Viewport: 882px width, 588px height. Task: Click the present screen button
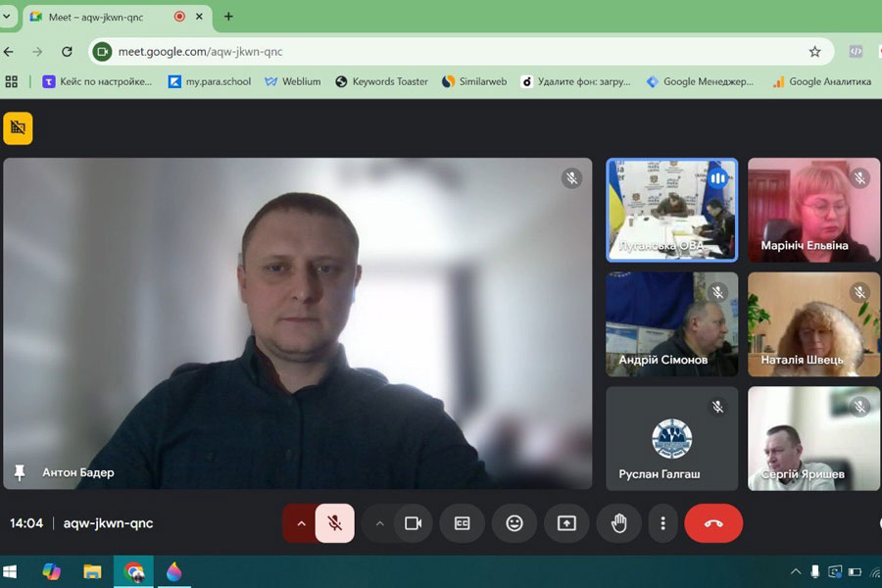tap(566, 523)
